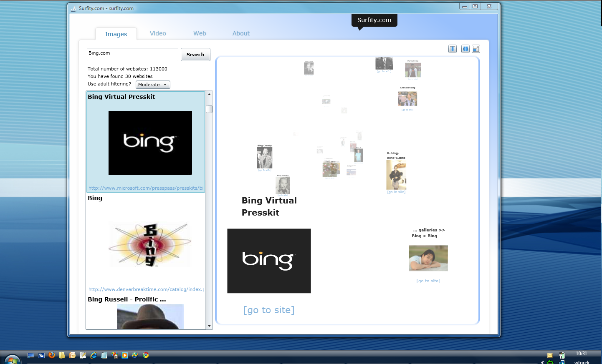This screenshot has width=602, height=364.
Task: Open the yellow folder taskbar icon
Action: tap(62, 355)
